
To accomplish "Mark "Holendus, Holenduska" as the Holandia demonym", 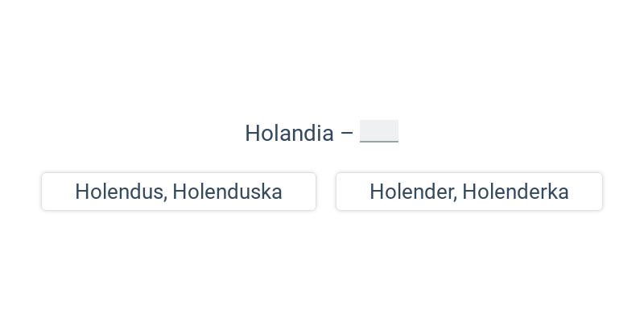I will pos(179,192).
